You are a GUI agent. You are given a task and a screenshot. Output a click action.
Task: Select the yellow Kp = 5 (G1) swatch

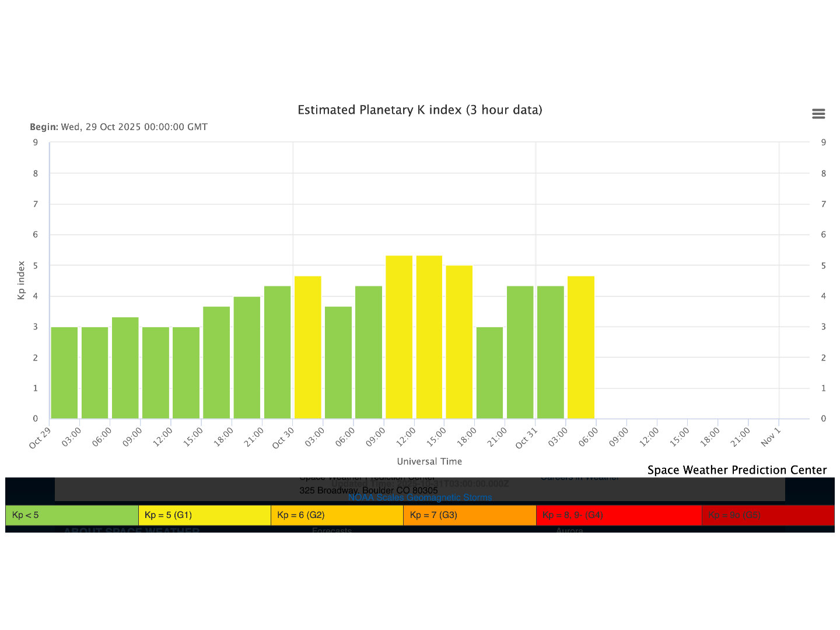(204, 515)
